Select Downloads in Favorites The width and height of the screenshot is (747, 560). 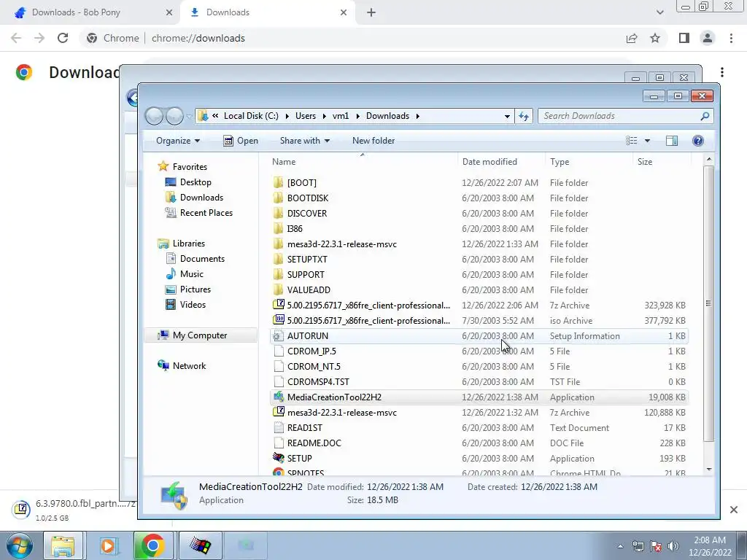click(201, 197)
